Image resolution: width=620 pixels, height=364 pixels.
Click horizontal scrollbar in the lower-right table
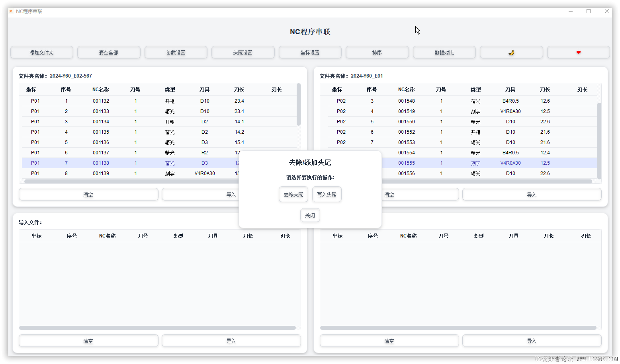coord(458,328)
